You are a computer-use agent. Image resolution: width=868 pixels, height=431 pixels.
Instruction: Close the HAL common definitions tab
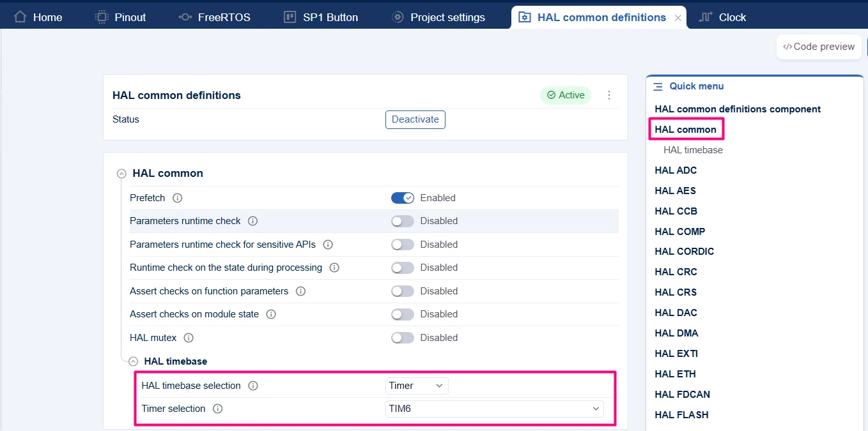[678, 18]
